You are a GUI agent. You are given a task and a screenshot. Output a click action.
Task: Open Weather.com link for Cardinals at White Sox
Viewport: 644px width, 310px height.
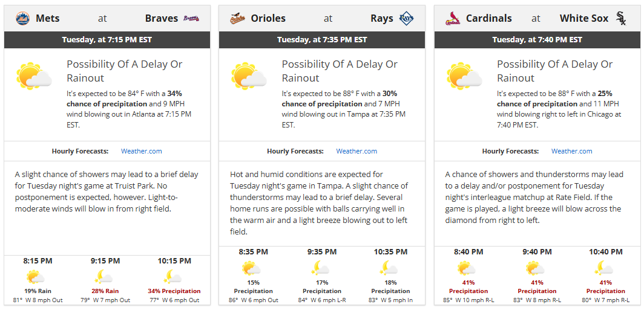point(572,151)
